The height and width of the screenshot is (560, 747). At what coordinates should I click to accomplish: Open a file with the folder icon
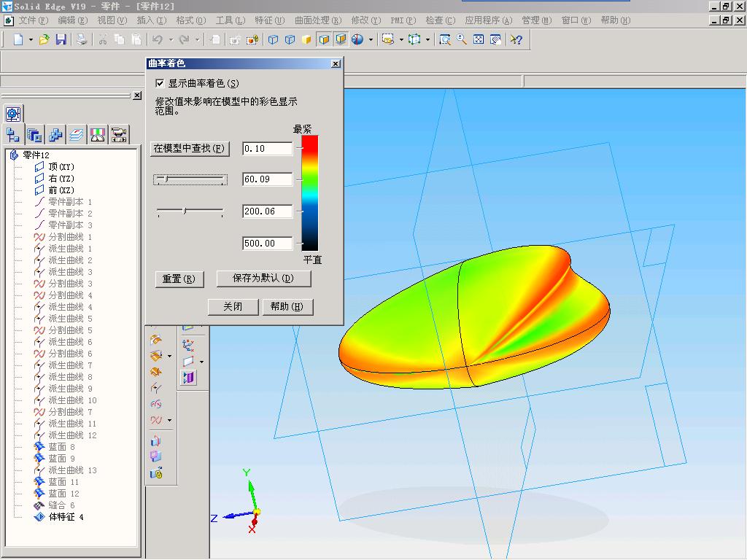tap(44, 39)
